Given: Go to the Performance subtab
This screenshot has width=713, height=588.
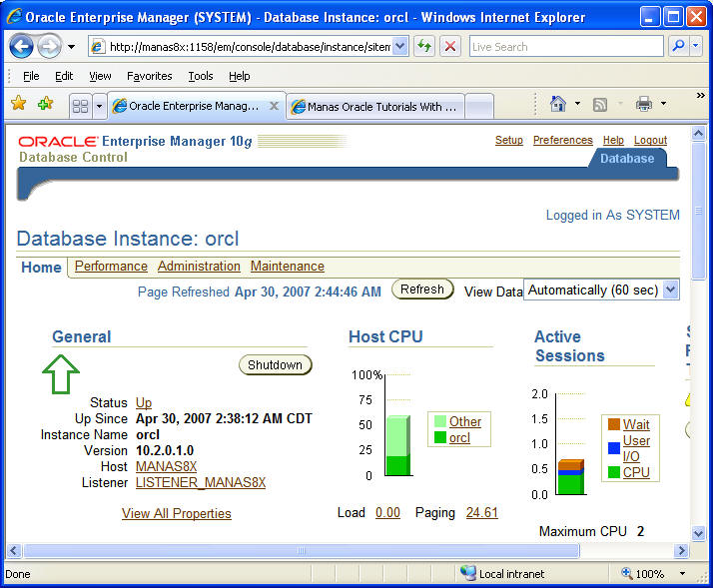Looking at the screenshot, I should click(111, 266).
